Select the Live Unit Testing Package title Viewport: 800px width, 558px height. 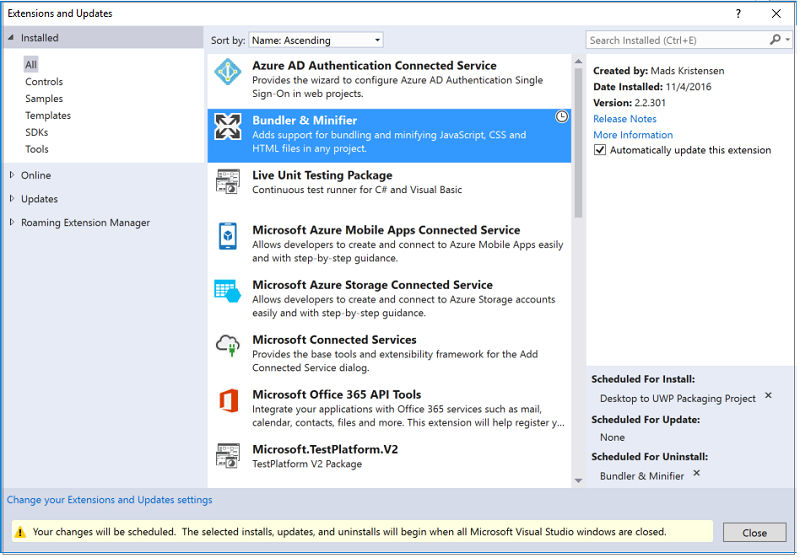pos(322,175)
